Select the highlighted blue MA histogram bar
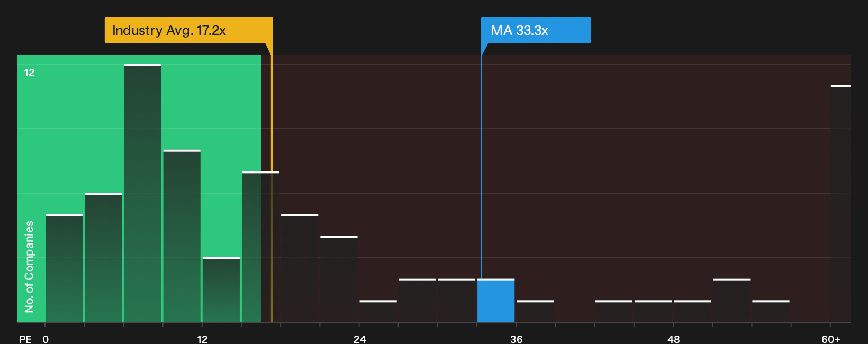The width and height of the screenshot is (868, 344). click(496, 301)
